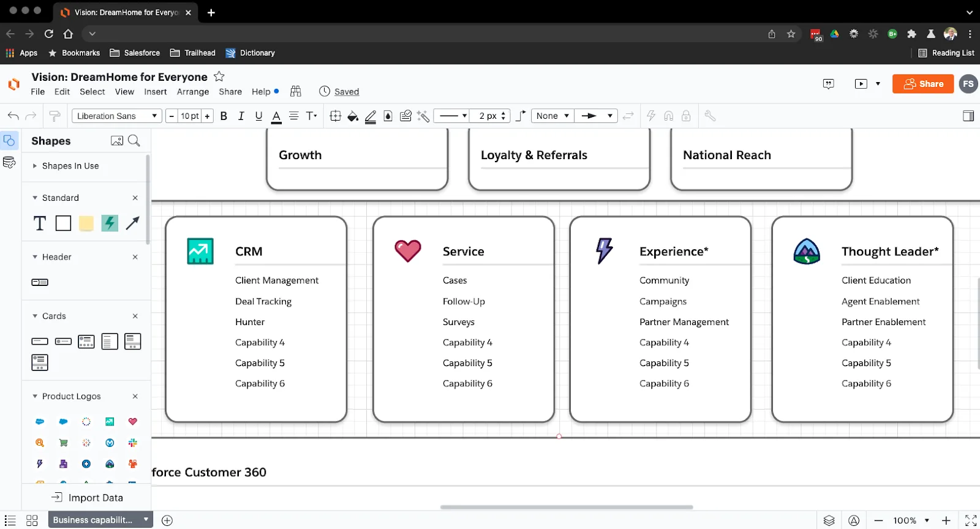This screenshot has height=529, width=980.
Task: Open image search icon in Shapes panel
Action: pyautogui.click(x=117, y=141)
